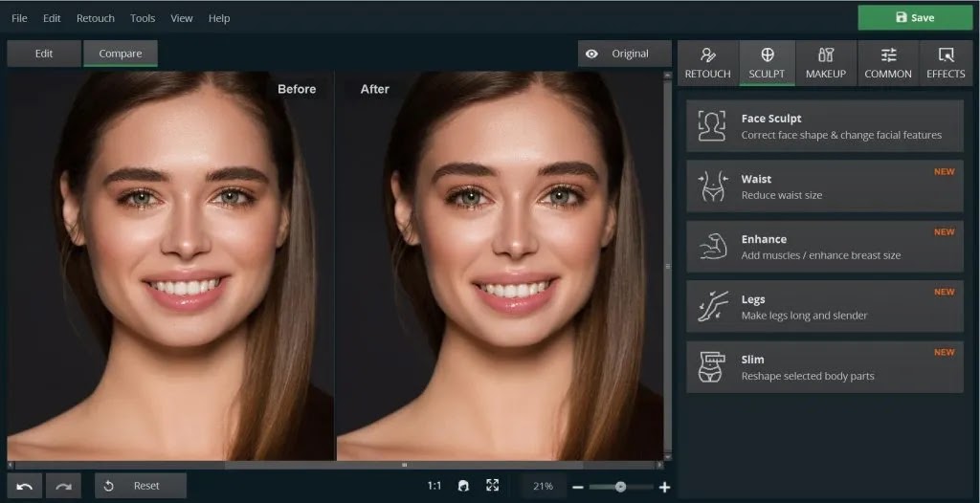The image size is (980, 503).
Task: Click the Slim tool icon
Action: (x=712, y=367)
